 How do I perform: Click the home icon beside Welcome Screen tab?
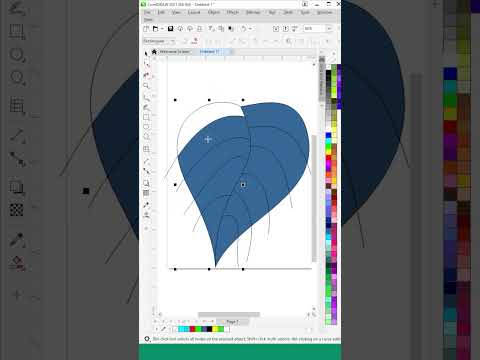point(154,52)
